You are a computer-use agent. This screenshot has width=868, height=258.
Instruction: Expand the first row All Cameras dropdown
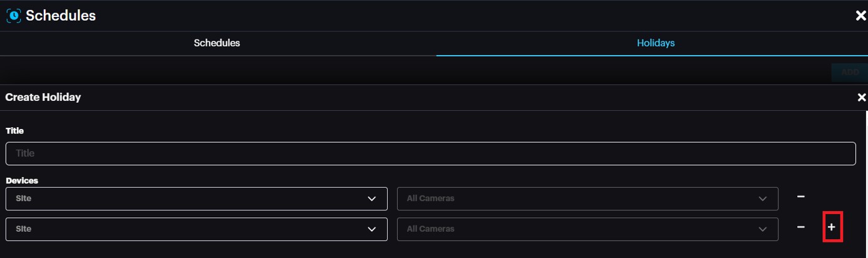(x=587, y=199)
